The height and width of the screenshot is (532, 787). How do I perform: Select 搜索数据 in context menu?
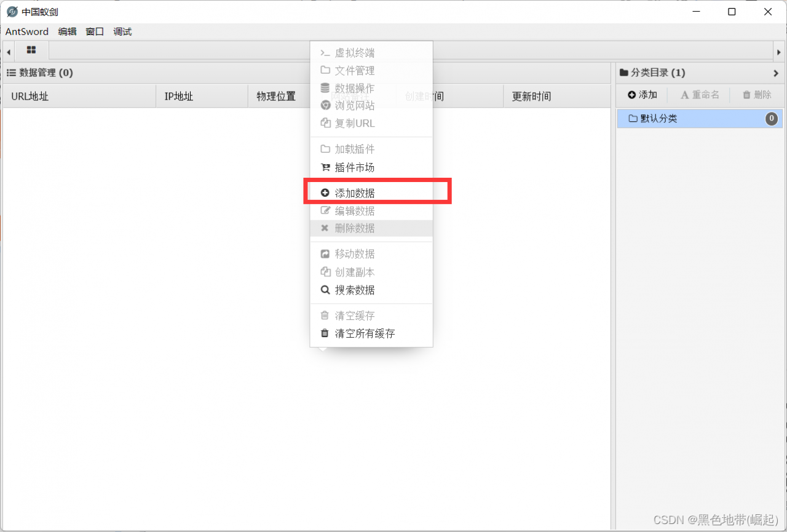371,290
